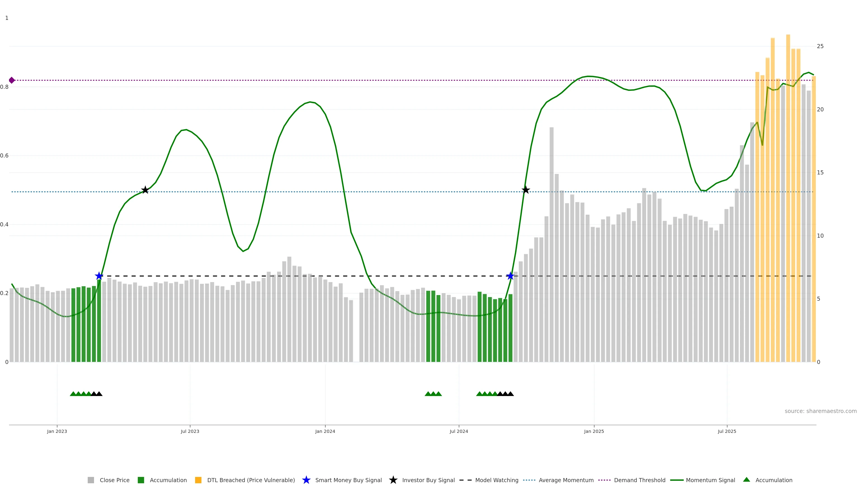Click the black star on 2024 momentum curve

pos(526,190)
